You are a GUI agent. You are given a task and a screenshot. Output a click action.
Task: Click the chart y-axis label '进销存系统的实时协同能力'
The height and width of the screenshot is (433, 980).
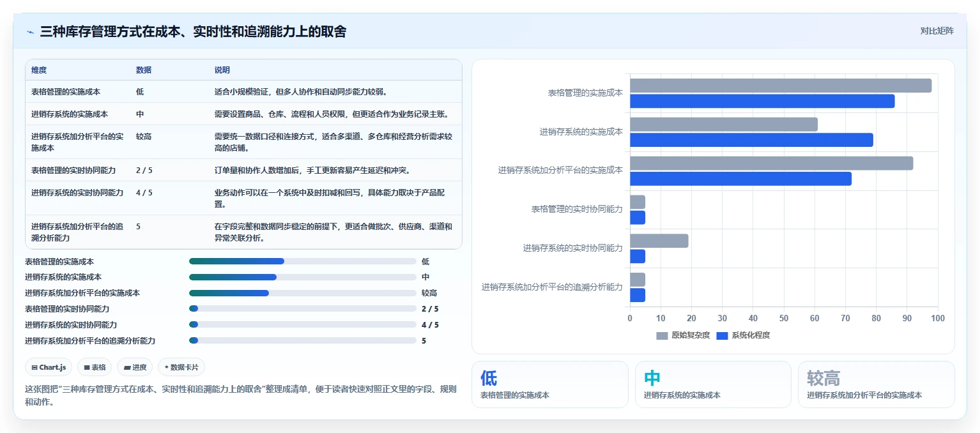572,248
